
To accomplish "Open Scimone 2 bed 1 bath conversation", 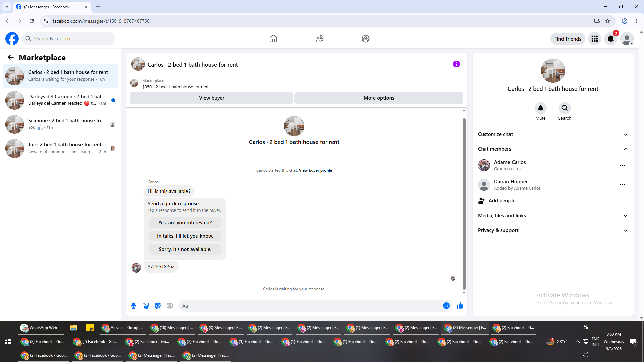I will click(x=60, y=124).
